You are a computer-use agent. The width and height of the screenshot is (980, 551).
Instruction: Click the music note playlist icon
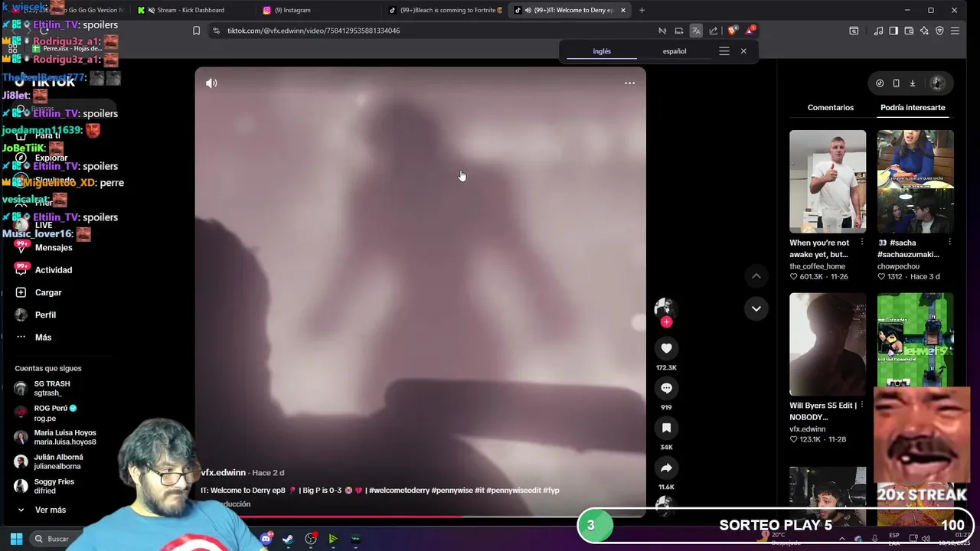pos(878,31)
